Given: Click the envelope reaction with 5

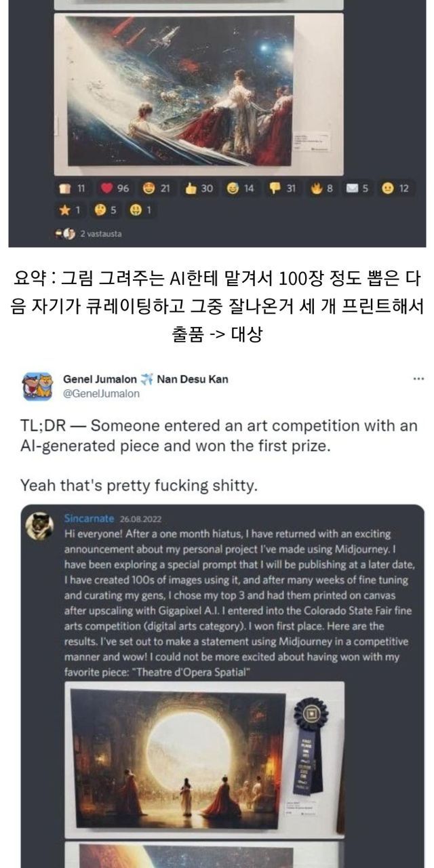Looking at the screenshot, I should [x=356, y=189].
